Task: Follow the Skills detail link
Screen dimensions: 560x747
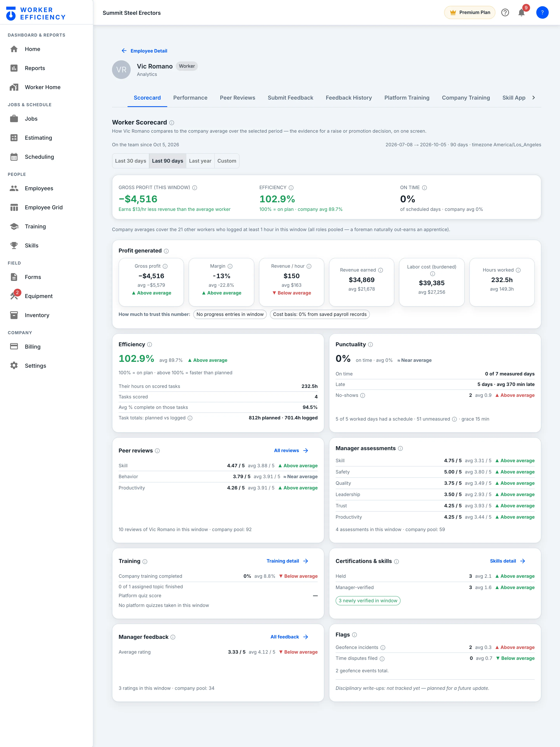Action: coord(508,561)
